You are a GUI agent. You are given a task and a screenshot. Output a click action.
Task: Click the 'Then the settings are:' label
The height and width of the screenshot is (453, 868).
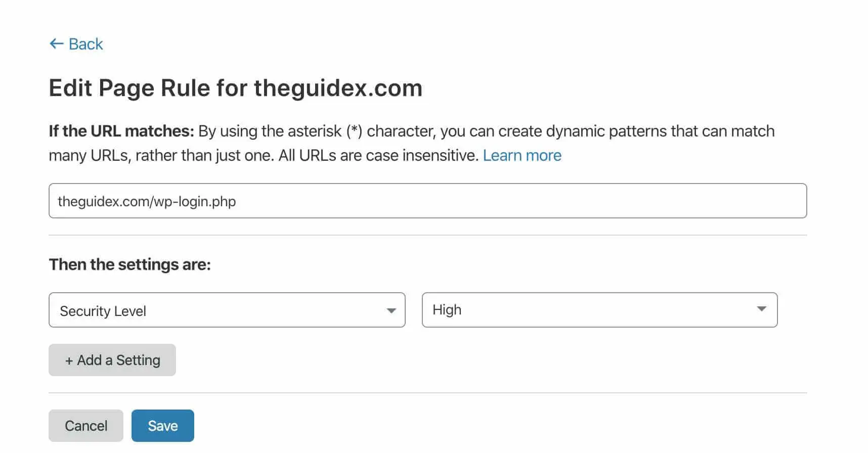click(129, 264)
